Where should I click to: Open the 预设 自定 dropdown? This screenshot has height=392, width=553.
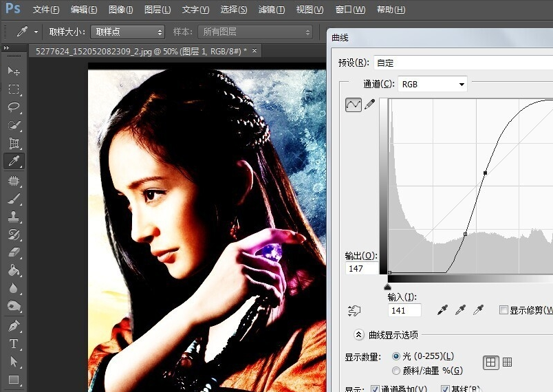tap(463, 63)
